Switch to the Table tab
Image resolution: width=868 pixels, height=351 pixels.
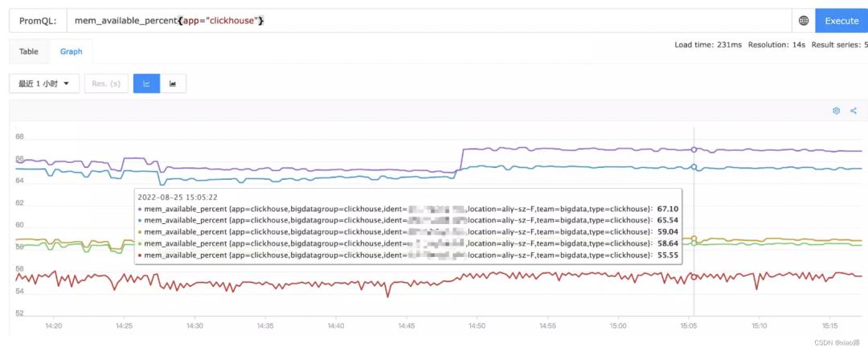click(29, 51)
